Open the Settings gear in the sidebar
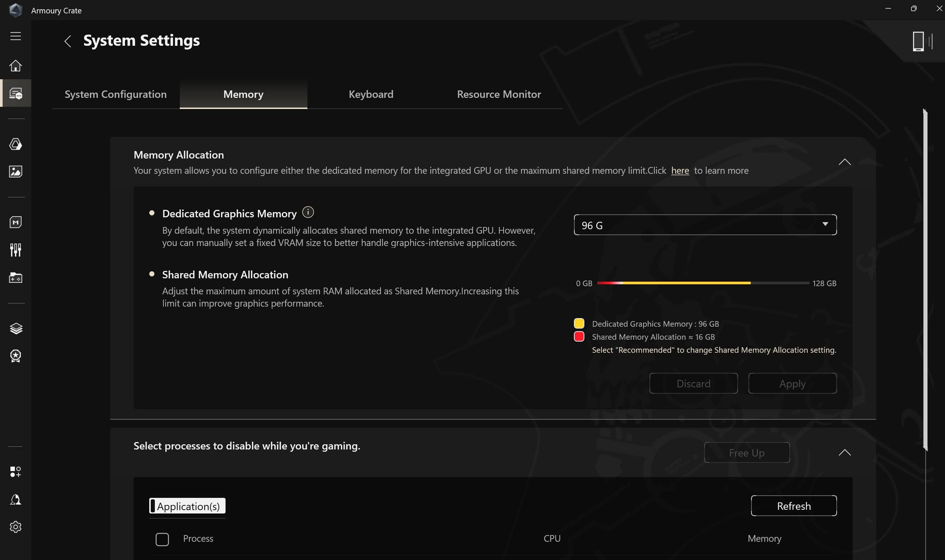 (x=16, y=527)
